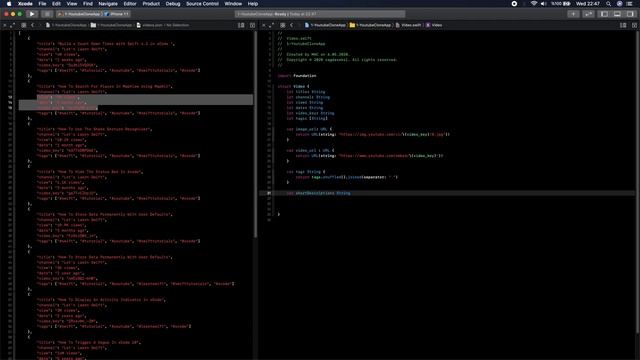This screenshot has width=640, height=360.
Task: Open the Navigate menu
Action: click(x=108, y=4)
